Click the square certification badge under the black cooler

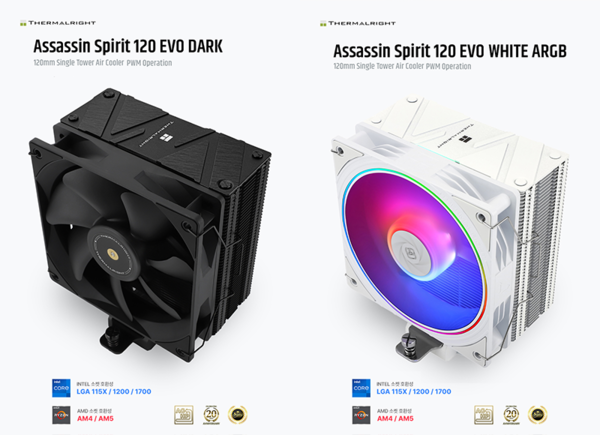(x=184, y=415)
